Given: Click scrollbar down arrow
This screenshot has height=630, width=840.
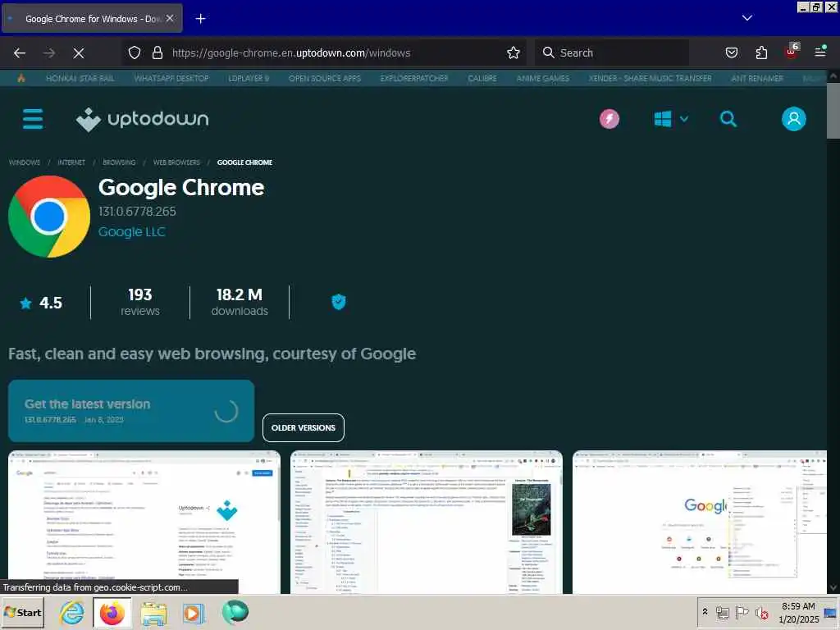Looking at the screenshot, I should (x=833, y=587).
